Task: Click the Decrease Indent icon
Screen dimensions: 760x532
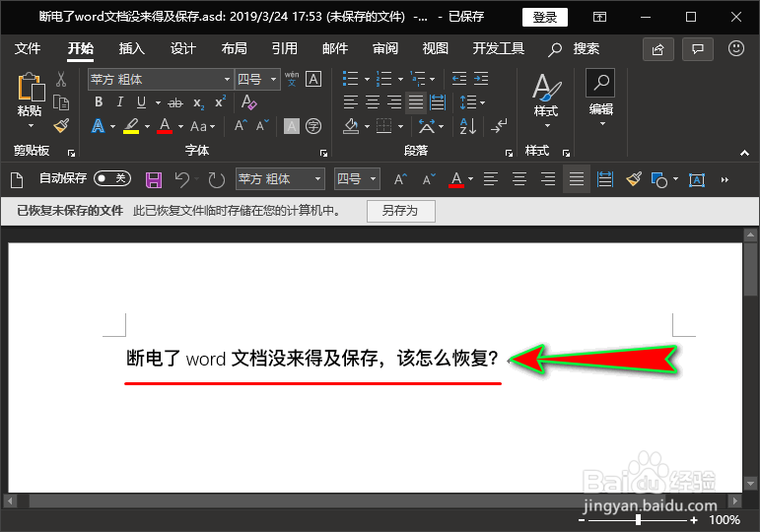Action: (x=459, y=79)
